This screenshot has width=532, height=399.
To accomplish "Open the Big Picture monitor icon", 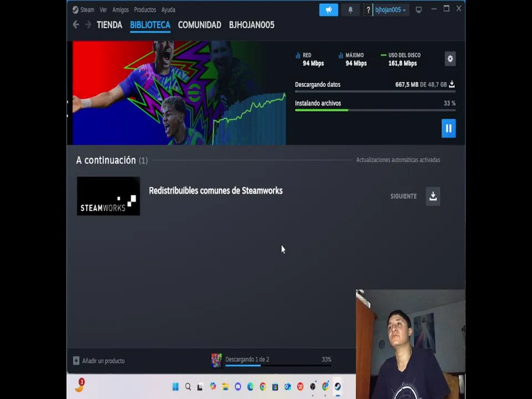I will point(419,10).
